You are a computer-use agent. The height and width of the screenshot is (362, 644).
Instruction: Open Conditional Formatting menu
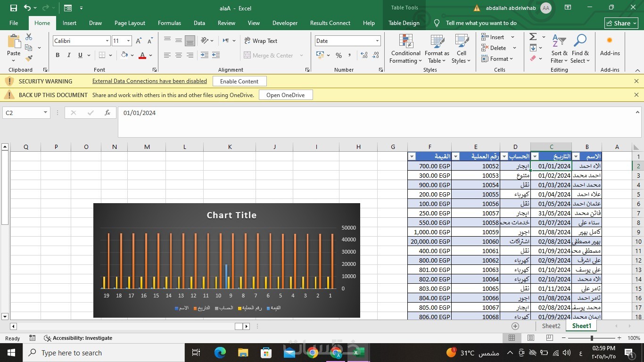click(x=405, y=49)
